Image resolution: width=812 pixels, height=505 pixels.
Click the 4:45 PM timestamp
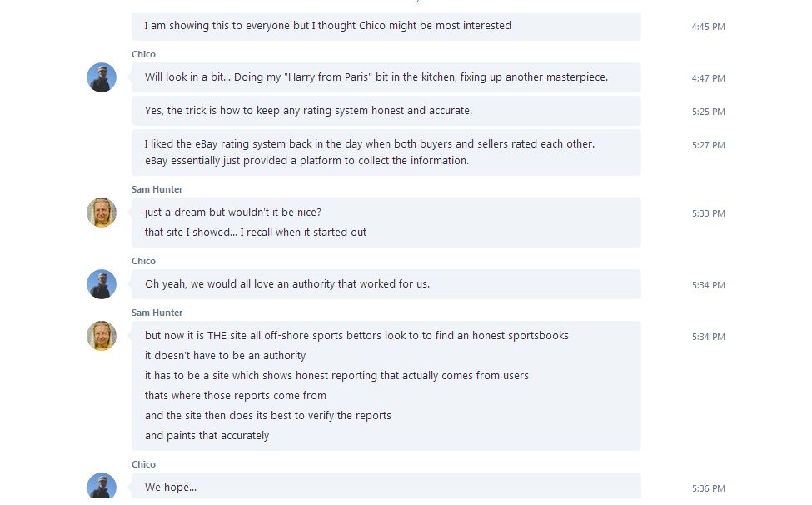click(708, 27)
